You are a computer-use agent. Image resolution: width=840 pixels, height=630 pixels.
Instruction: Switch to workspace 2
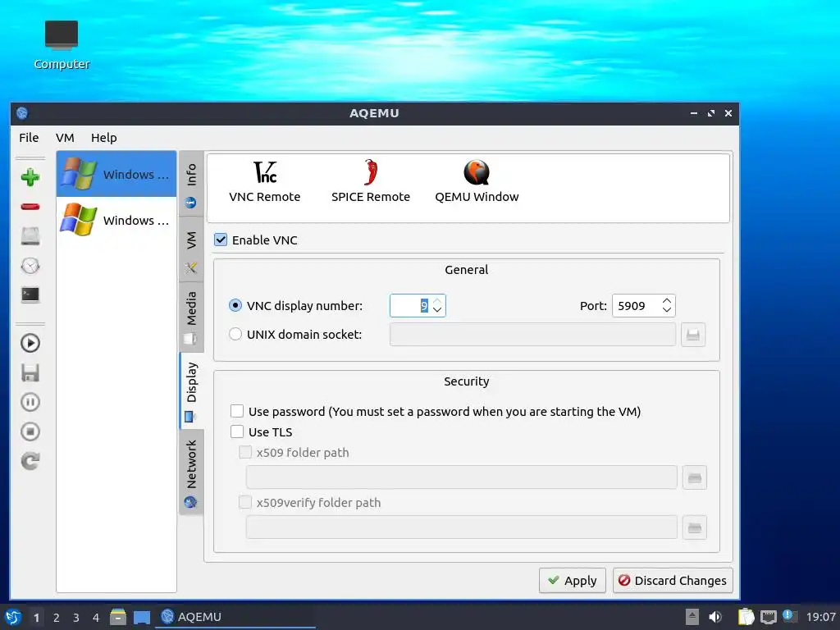pos(57,618)
